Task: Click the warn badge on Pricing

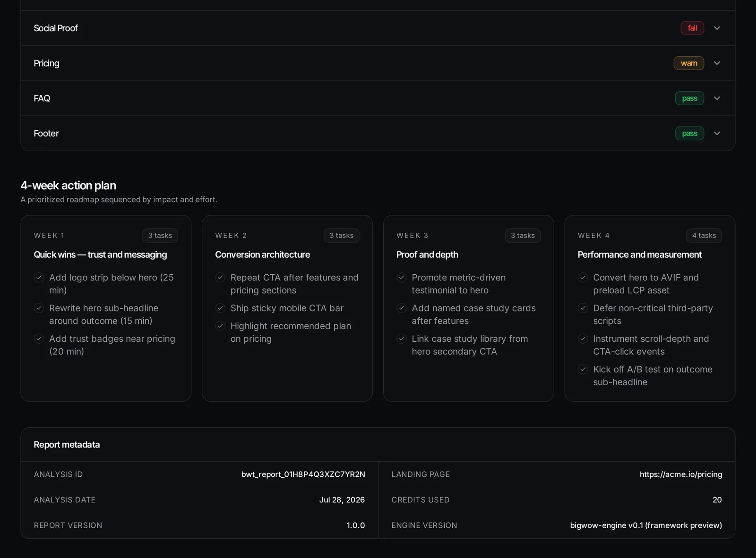Action: point(688,63)
